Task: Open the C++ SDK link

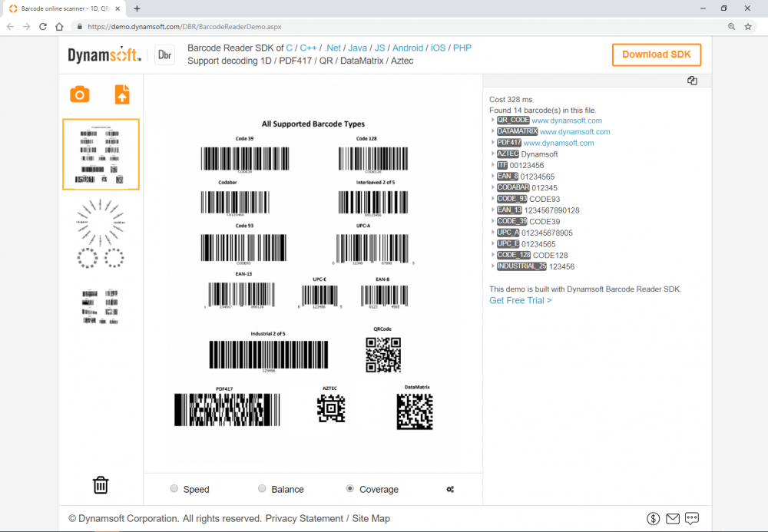Action: 309,48
